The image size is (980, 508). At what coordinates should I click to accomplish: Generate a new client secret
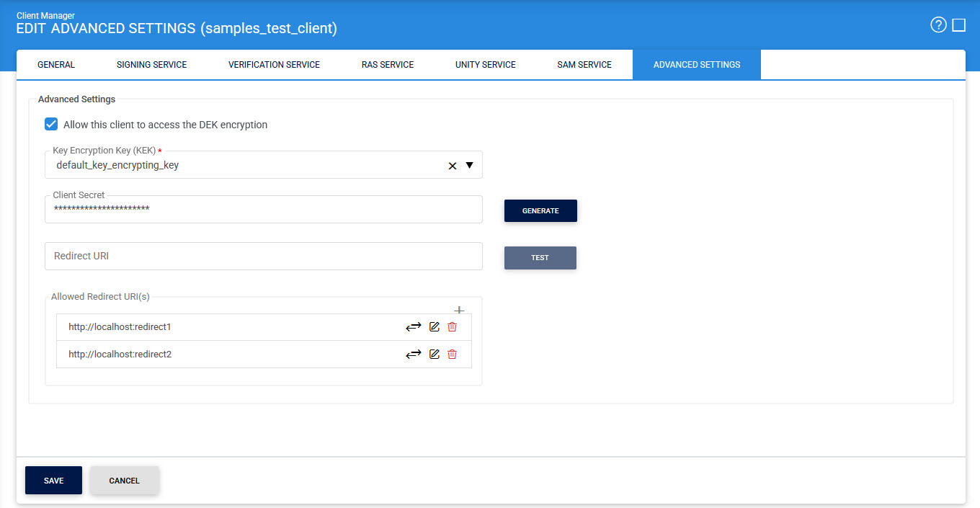coord(540,210)
